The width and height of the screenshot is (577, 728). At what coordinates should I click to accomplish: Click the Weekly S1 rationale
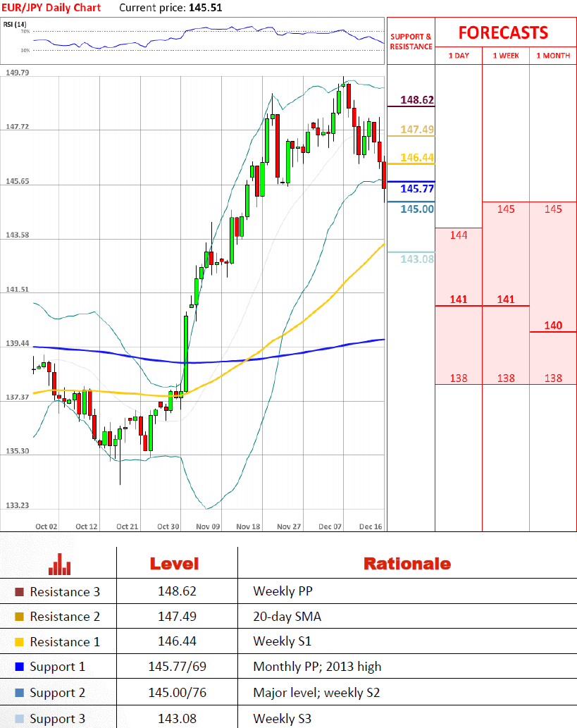point(283,641)
